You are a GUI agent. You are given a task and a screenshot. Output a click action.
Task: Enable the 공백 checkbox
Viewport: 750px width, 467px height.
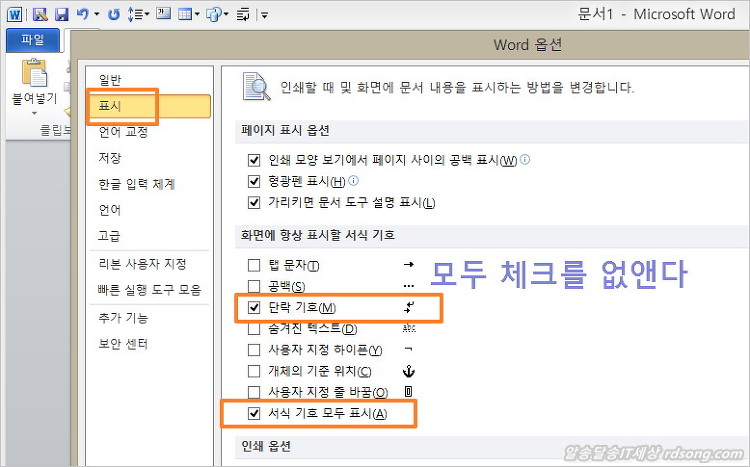coord(254,286)
